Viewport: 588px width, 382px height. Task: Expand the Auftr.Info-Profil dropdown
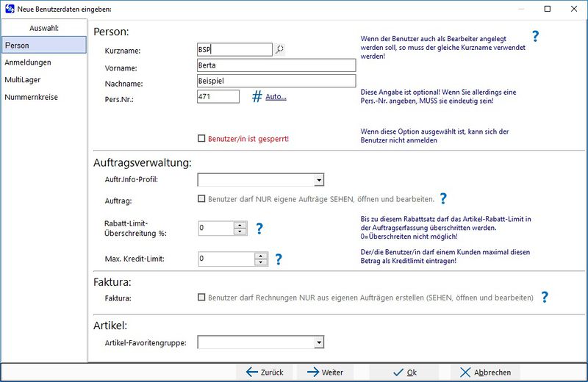coord(318,180)
